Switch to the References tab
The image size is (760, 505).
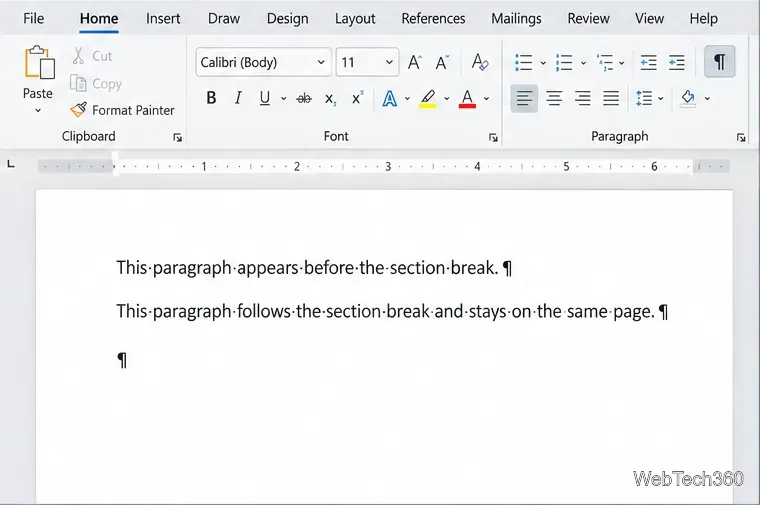point(433,18)
